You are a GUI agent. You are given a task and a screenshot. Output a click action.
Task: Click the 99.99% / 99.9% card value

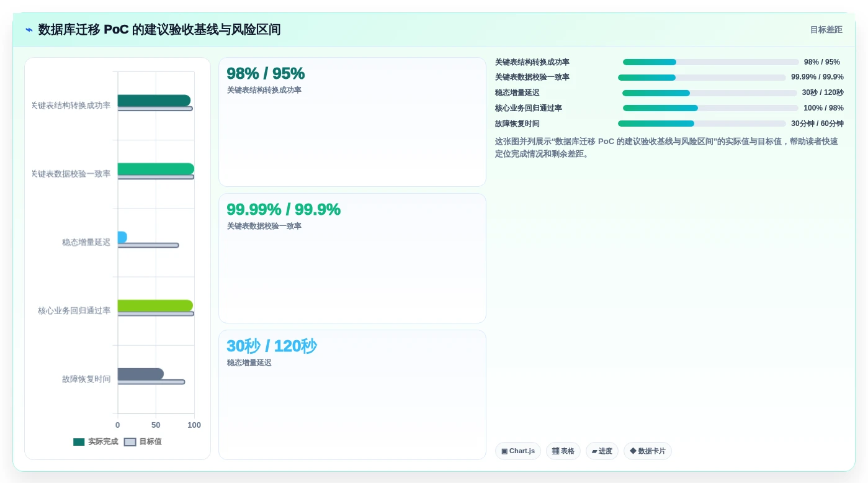(284, 209)
